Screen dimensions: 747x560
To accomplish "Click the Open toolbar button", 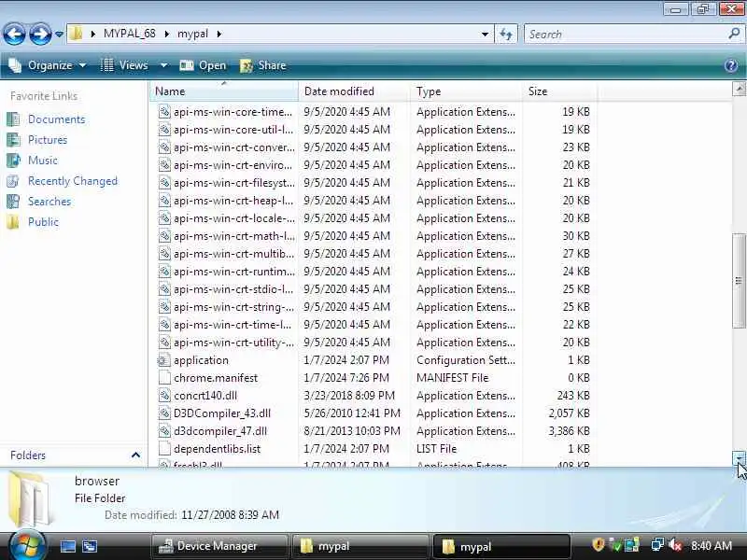I will pyautogui.click(x=203, y=65).
